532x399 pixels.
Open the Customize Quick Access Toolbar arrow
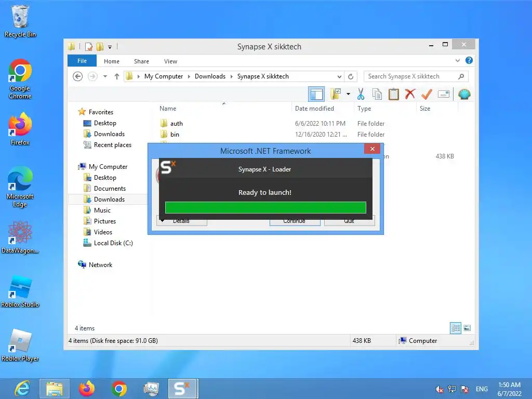(110, 47)
